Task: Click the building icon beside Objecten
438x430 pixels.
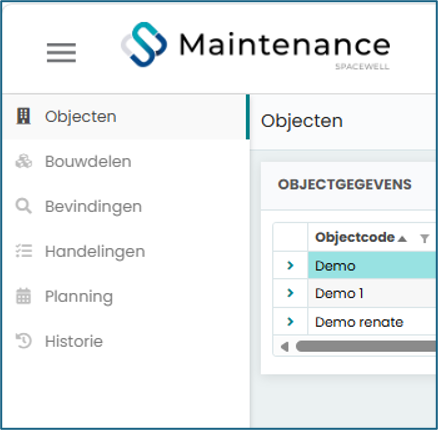Action: pos(23,116)
